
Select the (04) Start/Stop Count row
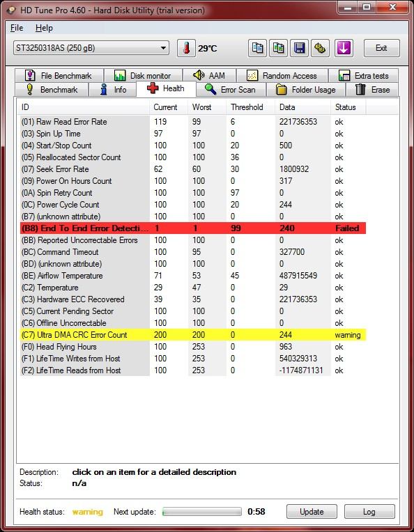pyautogui.click(x=193, y=146)
